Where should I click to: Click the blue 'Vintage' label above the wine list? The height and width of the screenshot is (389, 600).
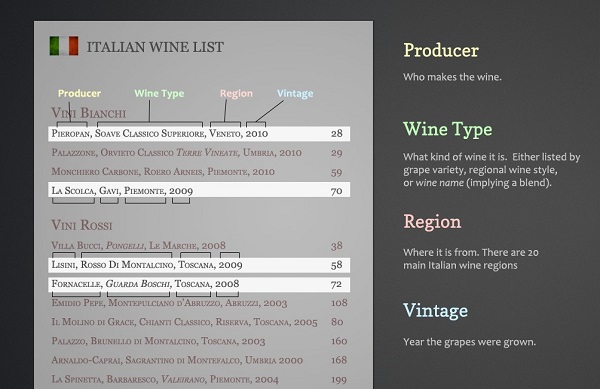(295, 93)
